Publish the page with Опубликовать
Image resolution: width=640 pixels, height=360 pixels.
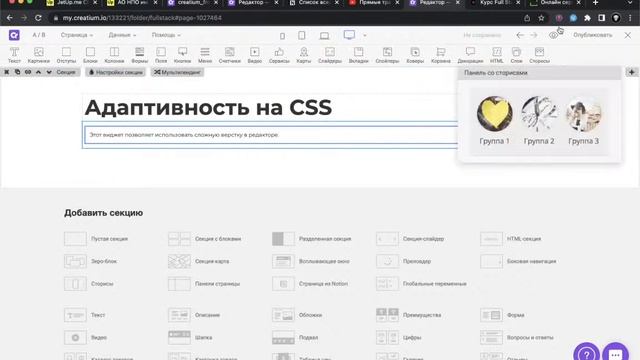click(x=593, y=35)
